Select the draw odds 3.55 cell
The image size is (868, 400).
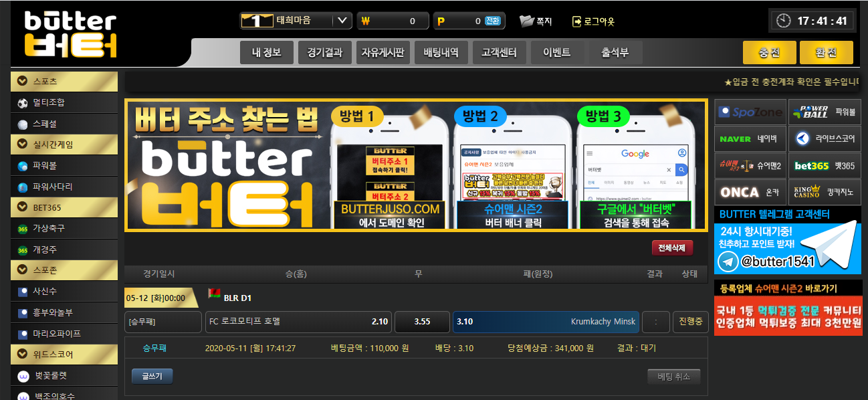click(x=422, y=322)
